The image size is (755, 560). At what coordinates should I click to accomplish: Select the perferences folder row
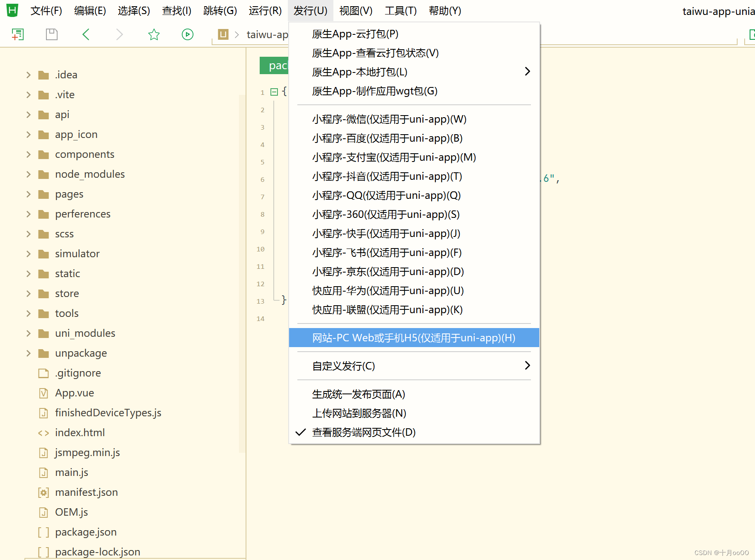tap(123, 214)
